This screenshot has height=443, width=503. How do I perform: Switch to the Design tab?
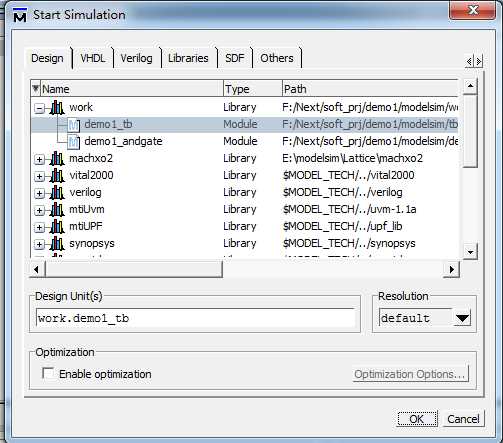47,58
